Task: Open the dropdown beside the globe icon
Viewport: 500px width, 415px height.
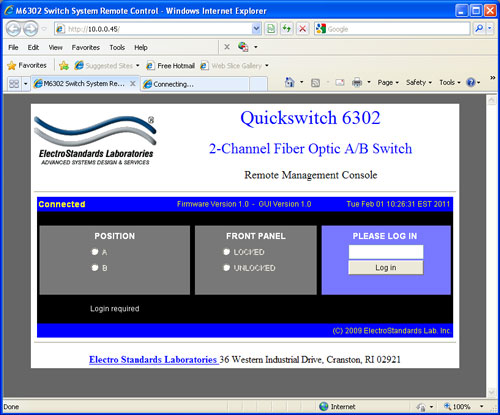Action: pos(256,47)
